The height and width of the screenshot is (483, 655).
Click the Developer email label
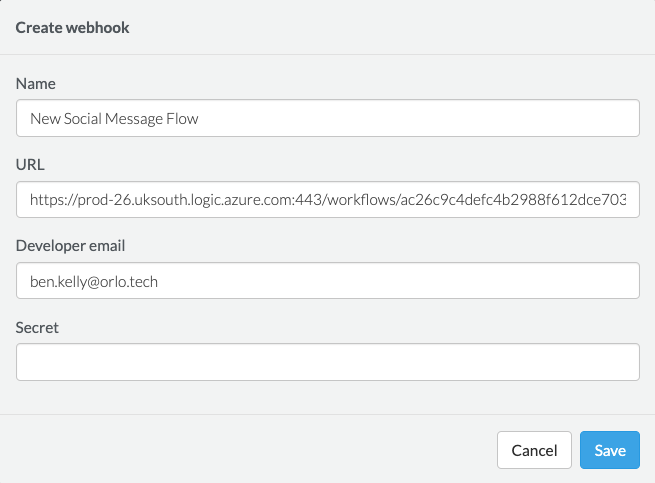pyautogui.click(x=69, y=246)
